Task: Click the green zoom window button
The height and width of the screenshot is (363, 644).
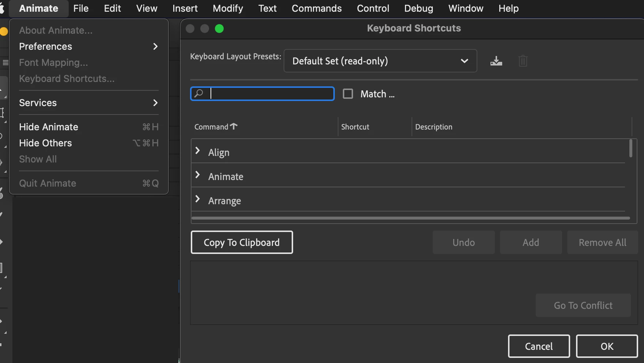Action: tap(219, 29)
